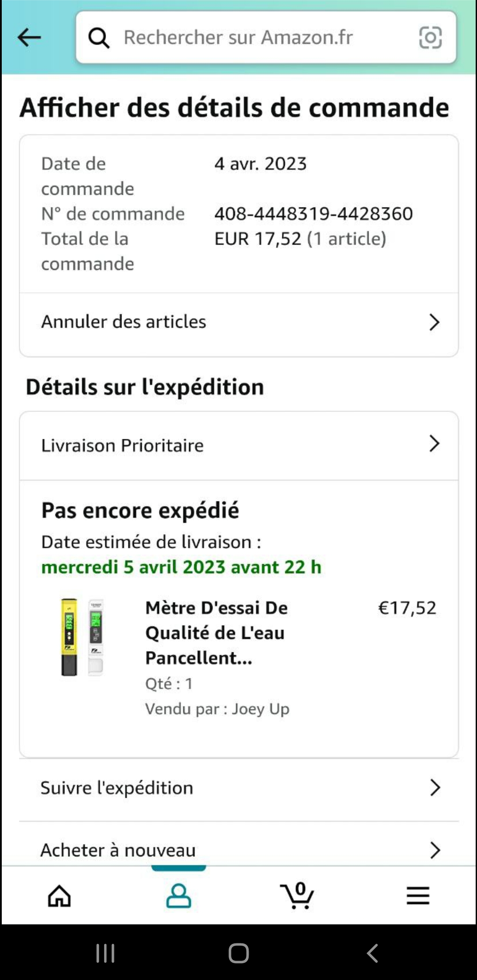
Task: Select Annuler des articles option
Action: 124,322
